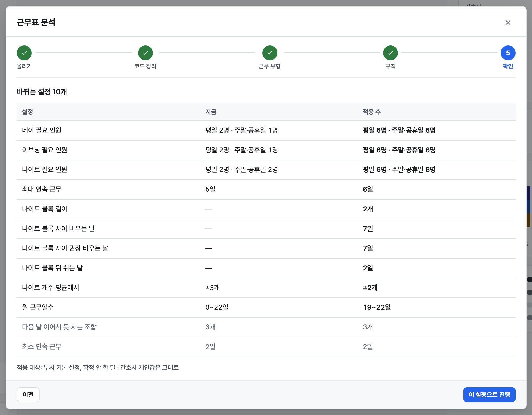Click the 6일 applied value
Image resolution: width=532 pixels, height=415 pixels.
pyautogui.click(x=368, y=189)
